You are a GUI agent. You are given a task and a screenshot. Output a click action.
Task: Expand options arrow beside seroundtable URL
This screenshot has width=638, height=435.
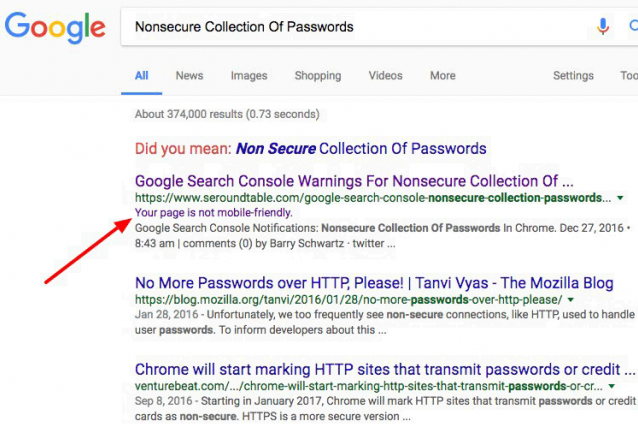tap(620, 198)
